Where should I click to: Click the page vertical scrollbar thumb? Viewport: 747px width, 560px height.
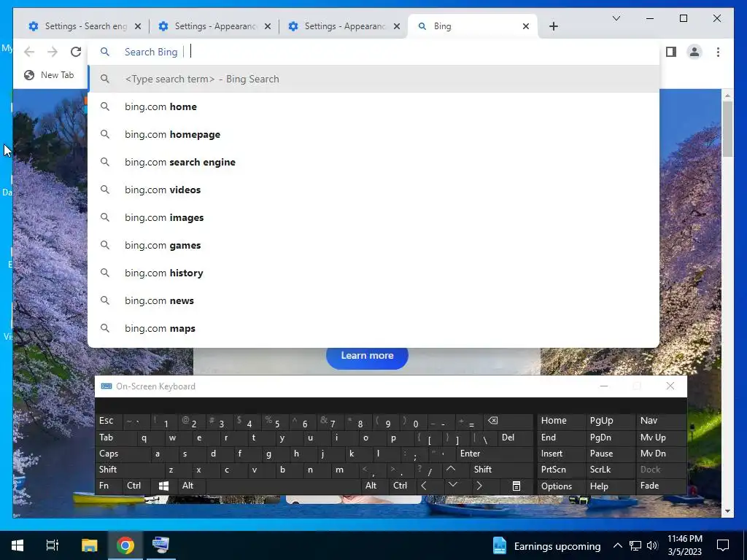(727, 129)
